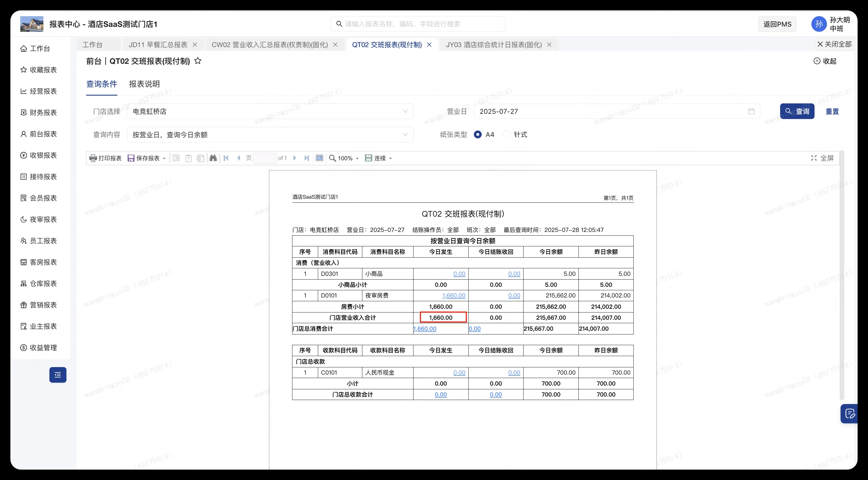Switch to 报表说明 tab
The height and width of the screenshot is (480, 868).
point(144,84)
